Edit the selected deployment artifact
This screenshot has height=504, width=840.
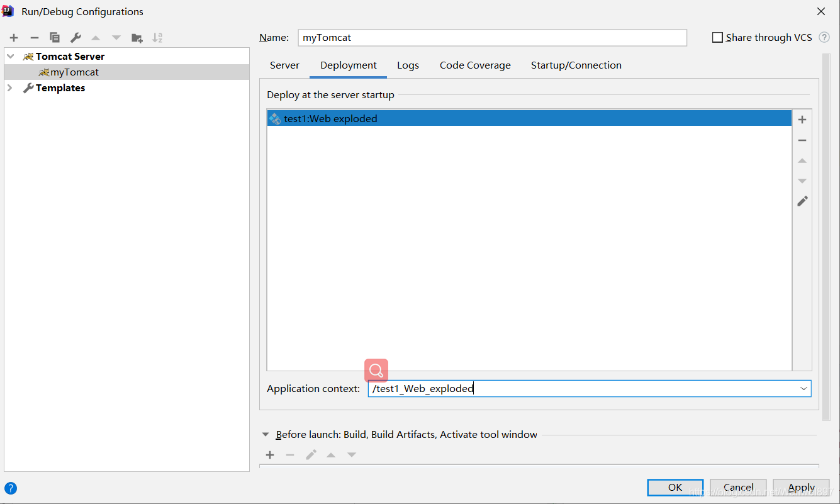[x=802, y=201]
